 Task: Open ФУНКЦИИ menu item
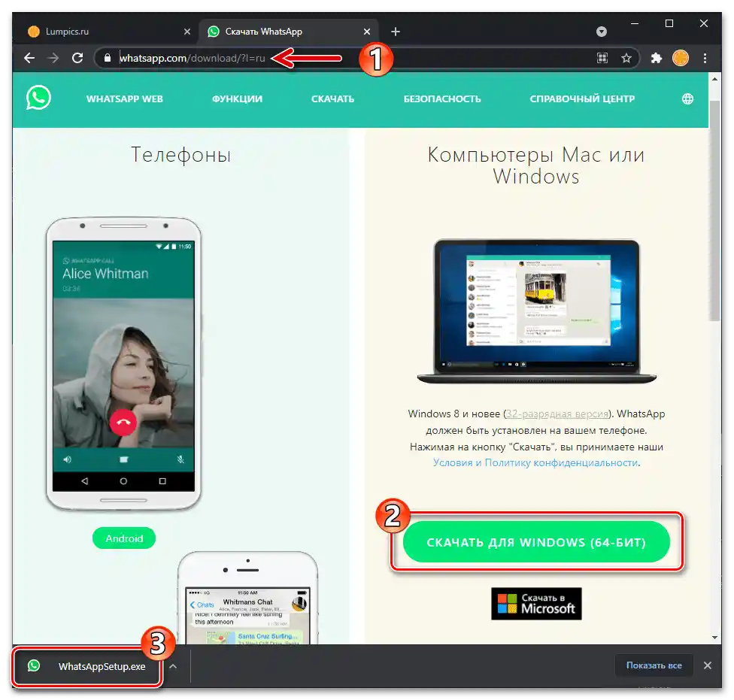(x=237, y=98)
